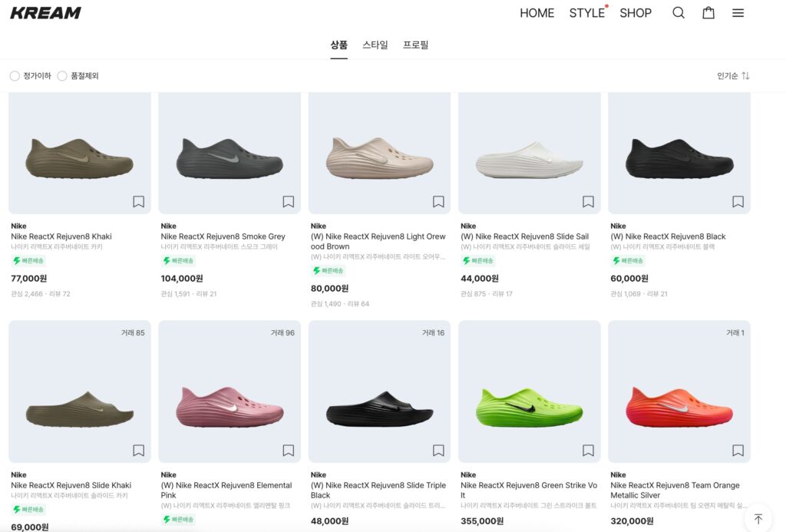
Task: Switch to the 프로필 tab
Action: 415,45
